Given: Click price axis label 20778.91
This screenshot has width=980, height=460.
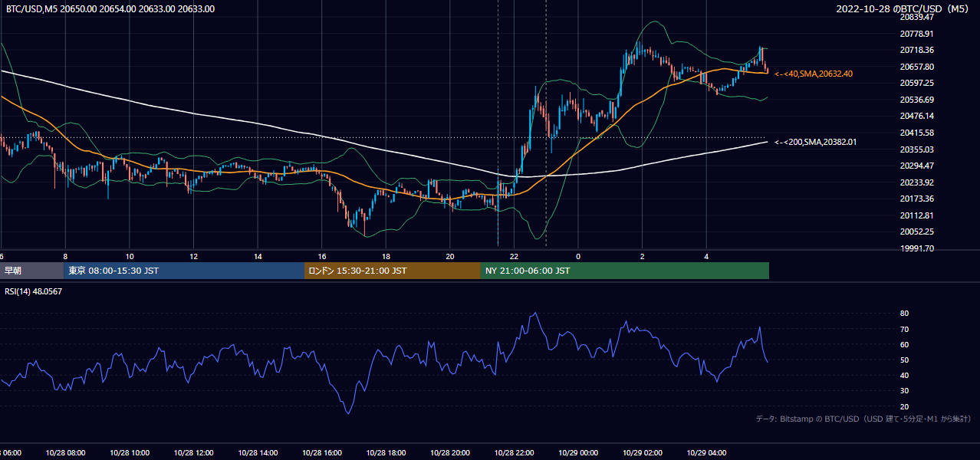Looking at the screenshot, I should point(916,34).
